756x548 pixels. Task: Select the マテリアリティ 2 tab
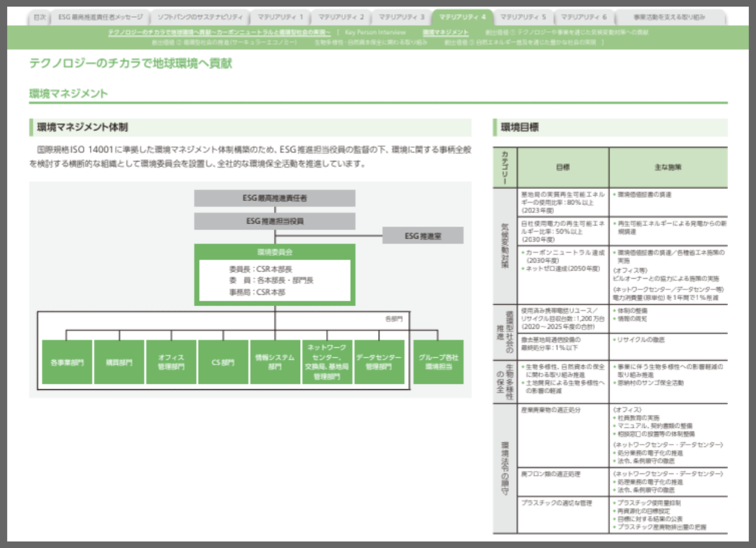click(x=341, y=17)
